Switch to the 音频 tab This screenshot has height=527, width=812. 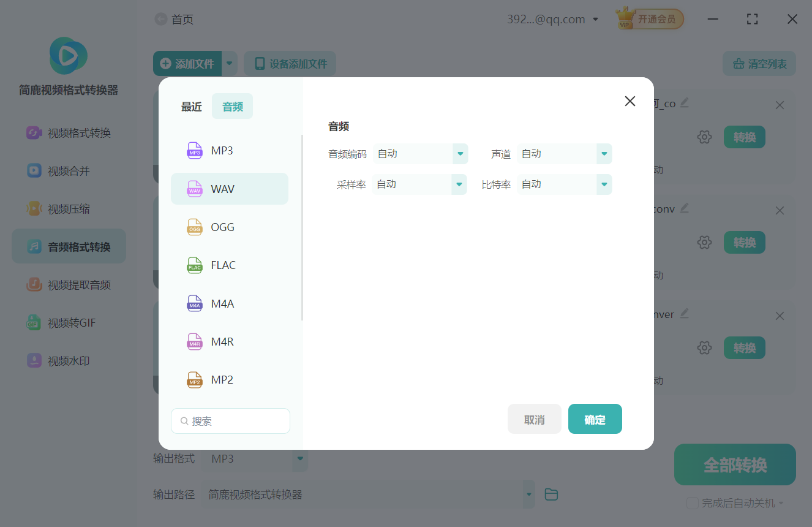(x=232, y=105)
